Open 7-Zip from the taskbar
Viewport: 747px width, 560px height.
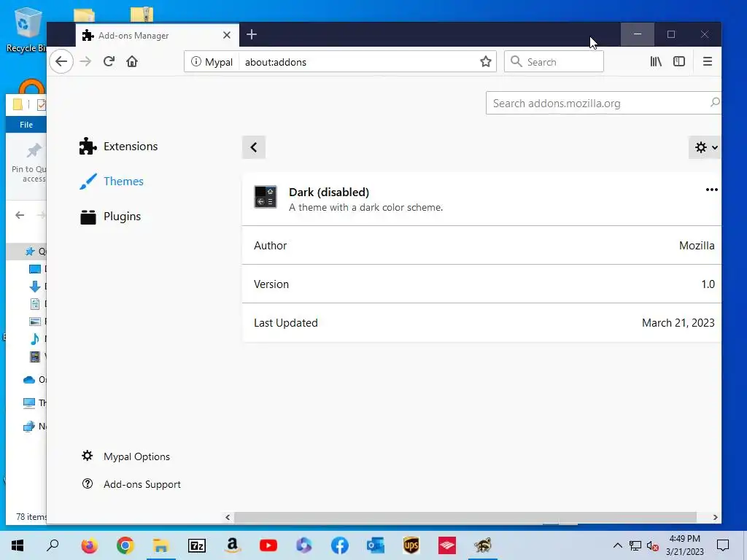197,545
